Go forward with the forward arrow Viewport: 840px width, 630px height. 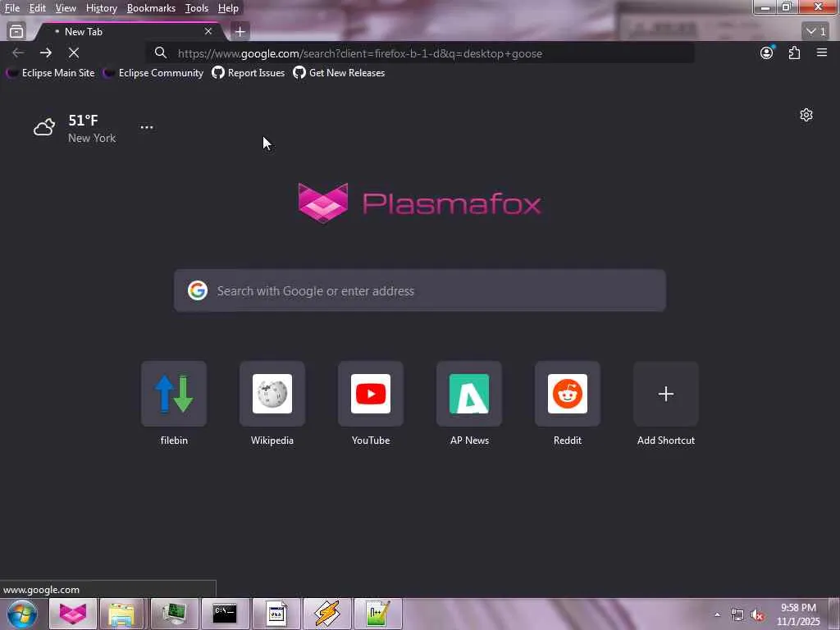tap(46, 52)
